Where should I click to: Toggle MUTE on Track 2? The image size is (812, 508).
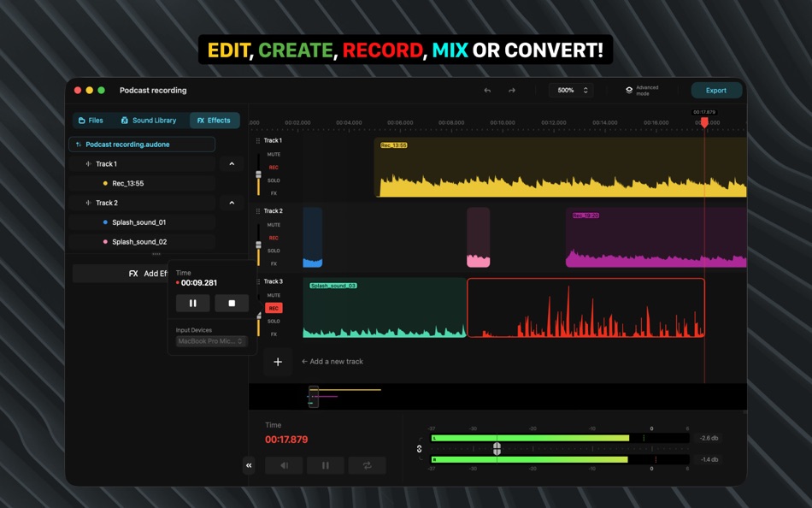click(274, 223)
